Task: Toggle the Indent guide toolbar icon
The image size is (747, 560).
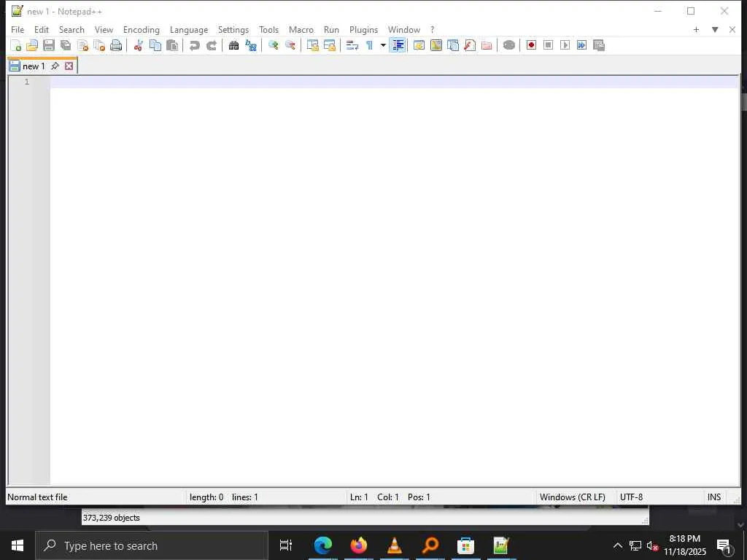Action: 398,45
